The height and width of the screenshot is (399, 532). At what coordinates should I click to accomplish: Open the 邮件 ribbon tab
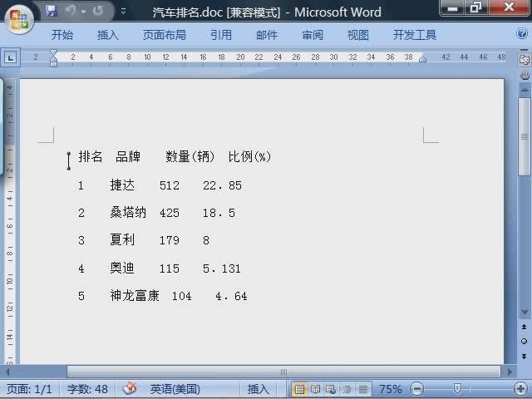(267, 35)
